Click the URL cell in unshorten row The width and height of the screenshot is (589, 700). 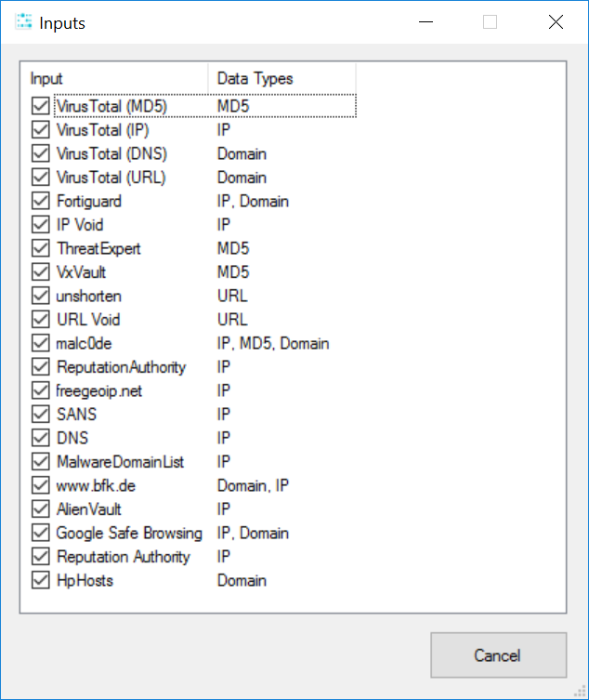coord(232,296)
